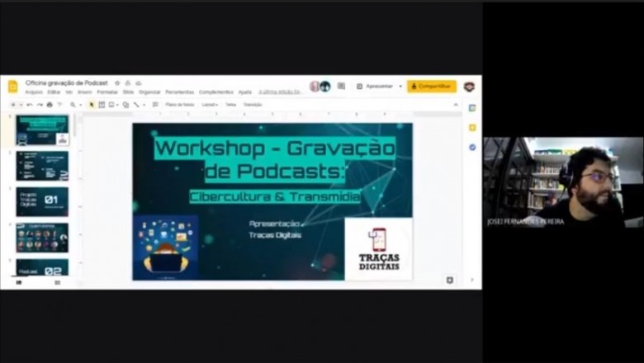Viewport: 644px width, 363px height.
Task: Click the Compartilhar button
Action: point(431,86)
